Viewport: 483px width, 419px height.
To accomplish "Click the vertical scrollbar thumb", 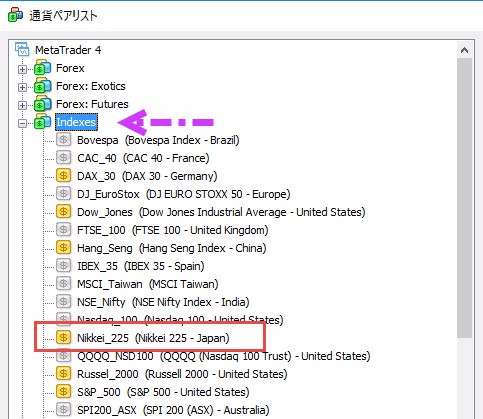I will pyautogui.click(x=464, y=198).
